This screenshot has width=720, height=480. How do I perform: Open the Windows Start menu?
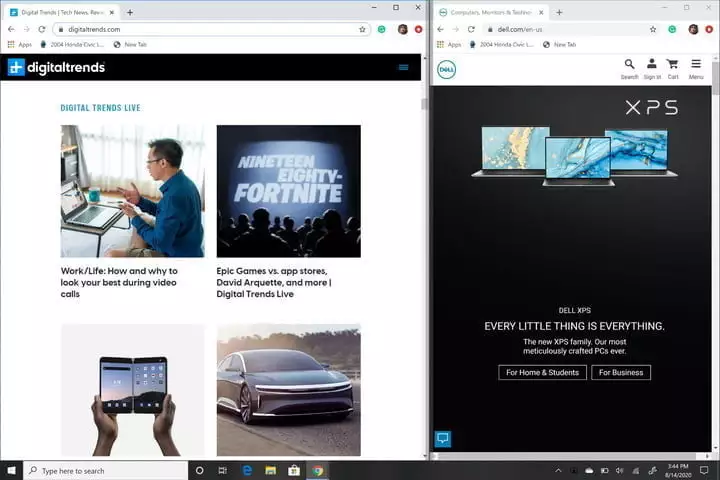coord(11,470)
